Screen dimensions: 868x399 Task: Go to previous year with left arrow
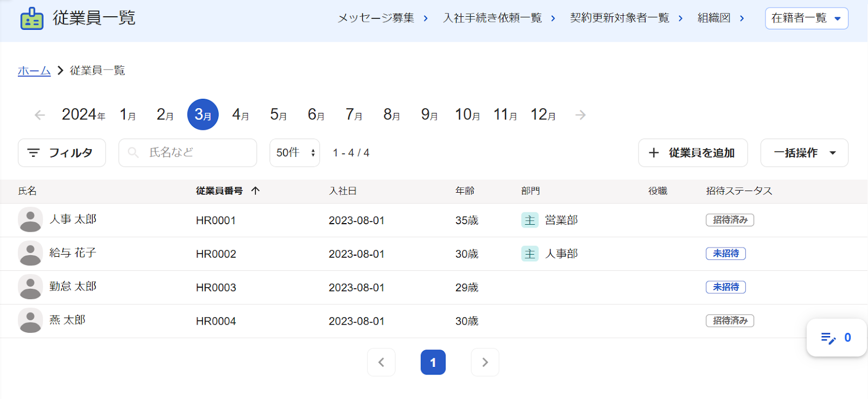(40, 115)
